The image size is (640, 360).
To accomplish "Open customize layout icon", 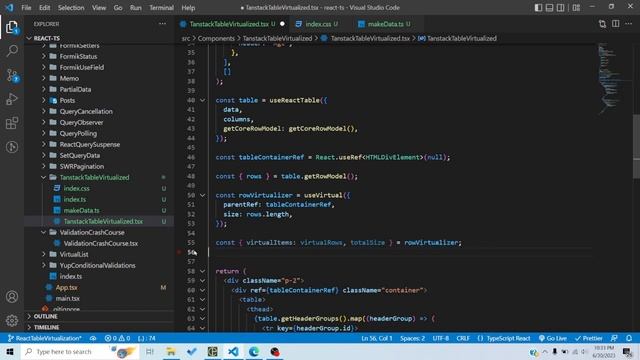I will (576, 8).
